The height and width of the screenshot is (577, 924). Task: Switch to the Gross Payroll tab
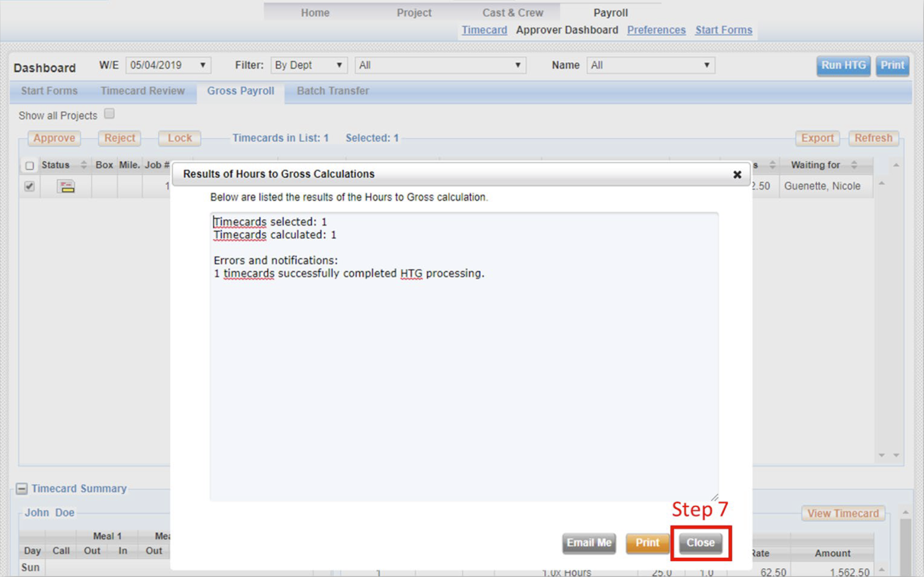tap(240, 91)
